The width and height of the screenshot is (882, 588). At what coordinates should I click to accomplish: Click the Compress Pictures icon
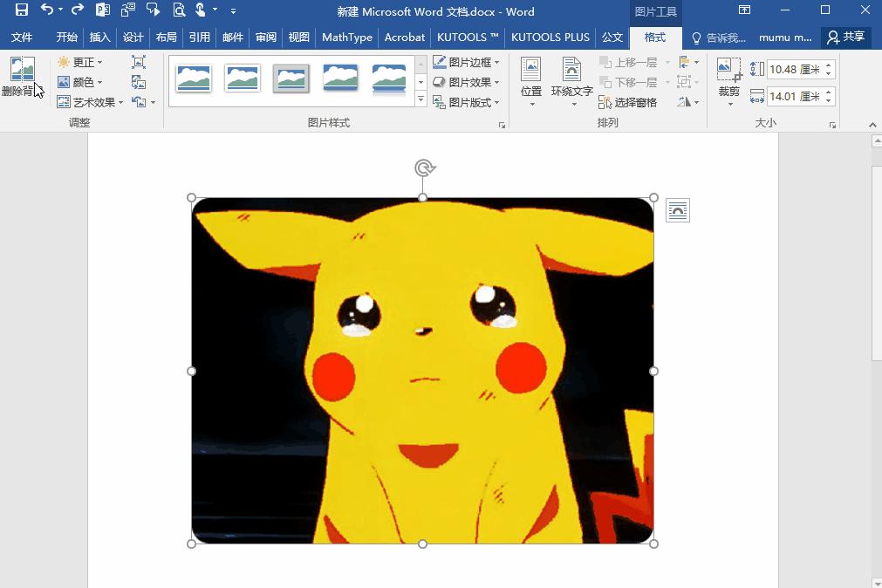coord(139,62)
